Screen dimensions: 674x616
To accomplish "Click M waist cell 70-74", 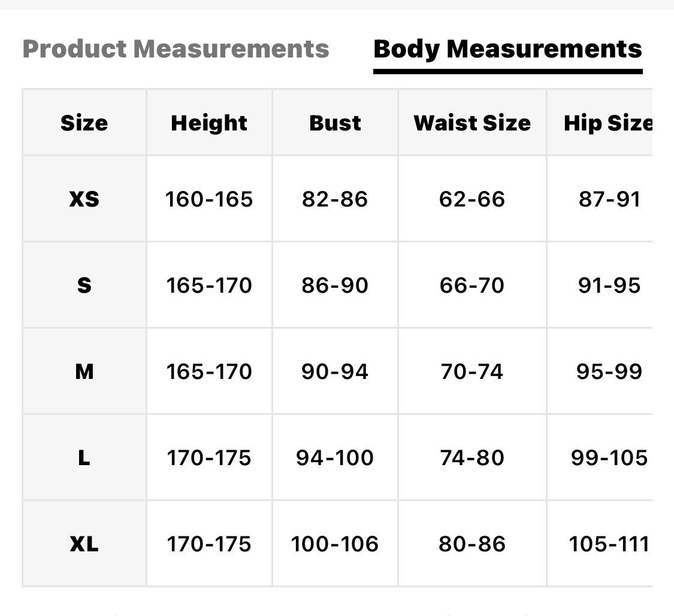I will pyautogui.click(x=472, y=371).
